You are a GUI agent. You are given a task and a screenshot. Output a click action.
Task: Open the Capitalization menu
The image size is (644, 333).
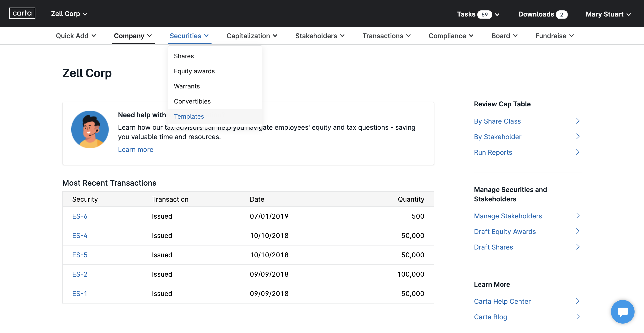252,36
